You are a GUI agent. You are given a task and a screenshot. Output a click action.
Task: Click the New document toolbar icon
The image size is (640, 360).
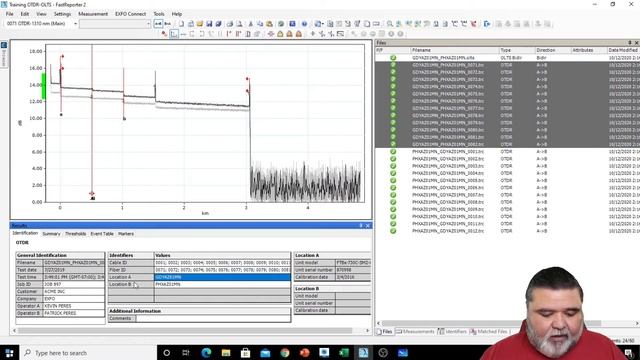coord(181,24)
